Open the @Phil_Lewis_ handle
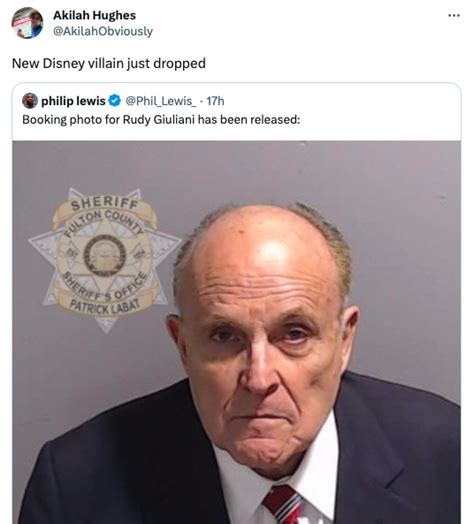Image resolution: width=474 pixels, height=524 pixels. 161,101
